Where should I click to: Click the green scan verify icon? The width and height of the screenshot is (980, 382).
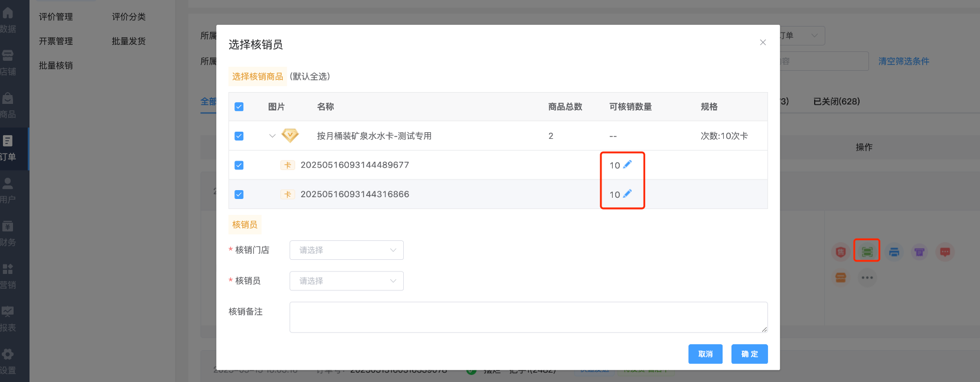click(x=867, y=252)
